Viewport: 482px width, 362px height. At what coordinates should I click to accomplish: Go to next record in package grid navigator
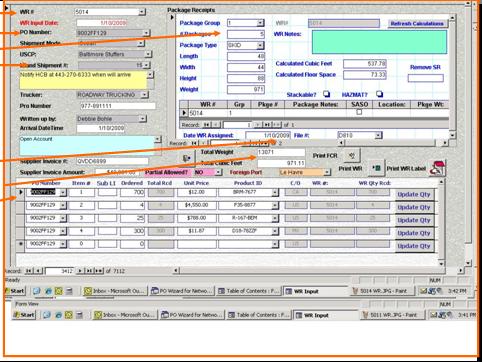pyautogui.click(x=258, y=125)
